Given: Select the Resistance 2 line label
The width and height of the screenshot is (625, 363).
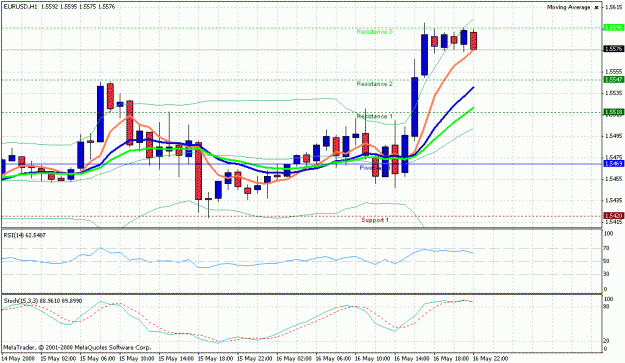Looking at the screenshot, I should pyautogui.click(x=375, y=84).
